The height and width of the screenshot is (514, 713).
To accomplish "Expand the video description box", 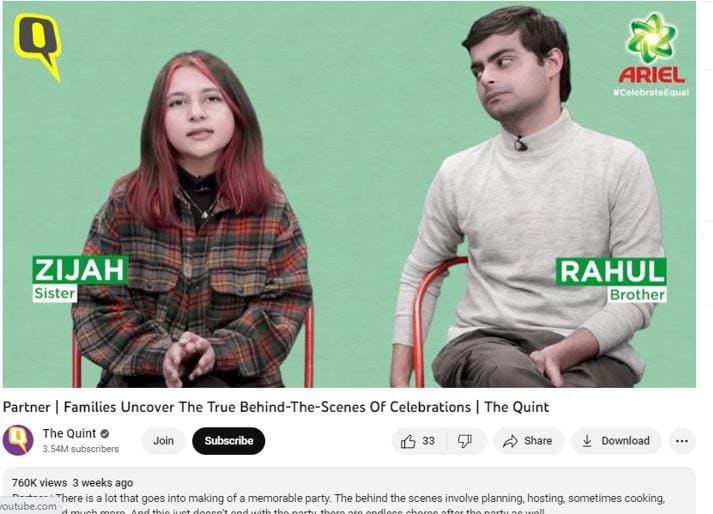I will (x=349, y=490).
